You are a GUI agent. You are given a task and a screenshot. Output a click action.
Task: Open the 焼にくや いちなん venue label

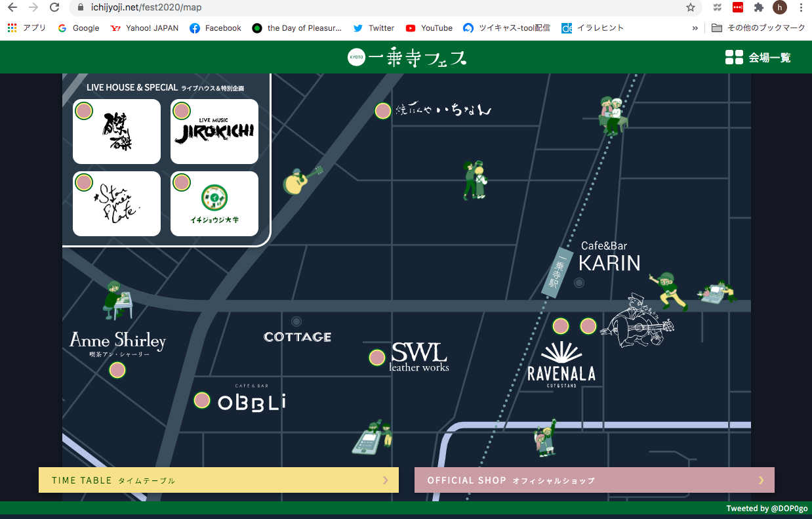click(443, 110)
